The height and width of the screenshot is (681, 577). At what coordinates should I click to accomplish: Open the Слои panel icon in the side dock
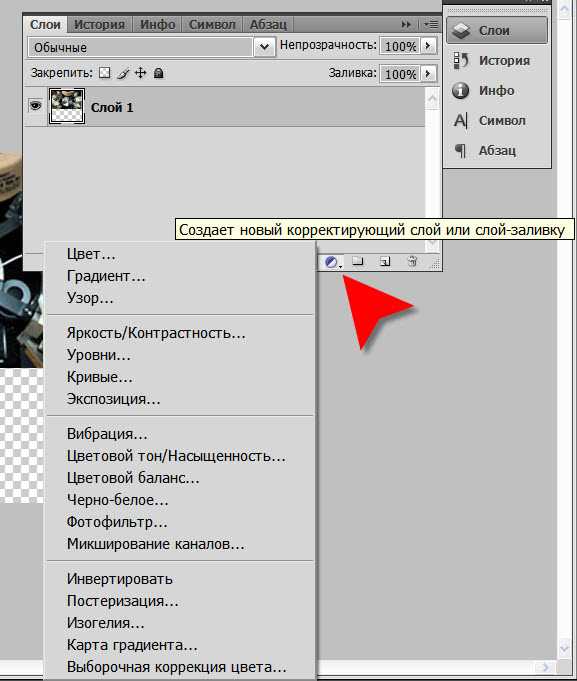tap(461, 30)
